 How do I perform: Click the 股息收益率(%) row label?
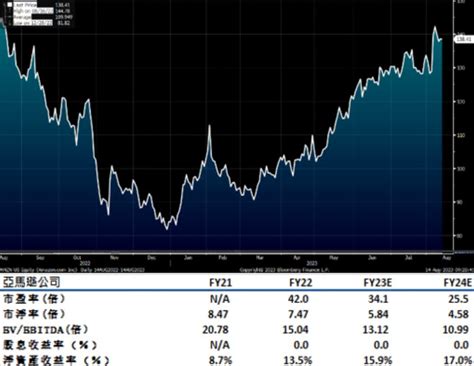50,345
